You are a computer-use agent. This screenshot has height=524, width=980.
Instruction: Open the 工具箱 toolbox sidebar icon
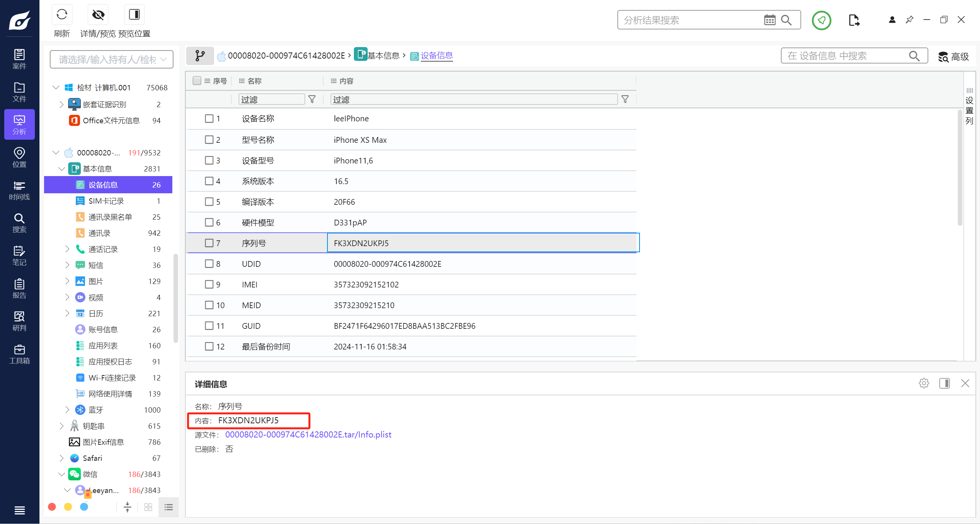coord(19,354)
